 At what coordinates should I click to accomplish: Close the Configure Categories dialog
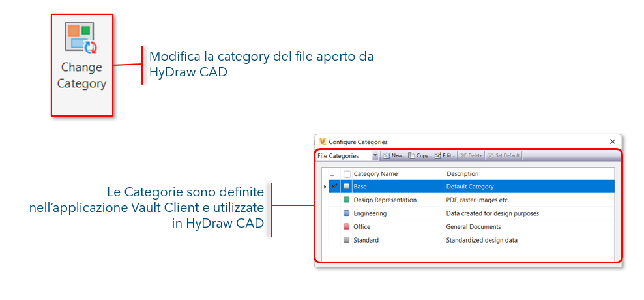612,142
